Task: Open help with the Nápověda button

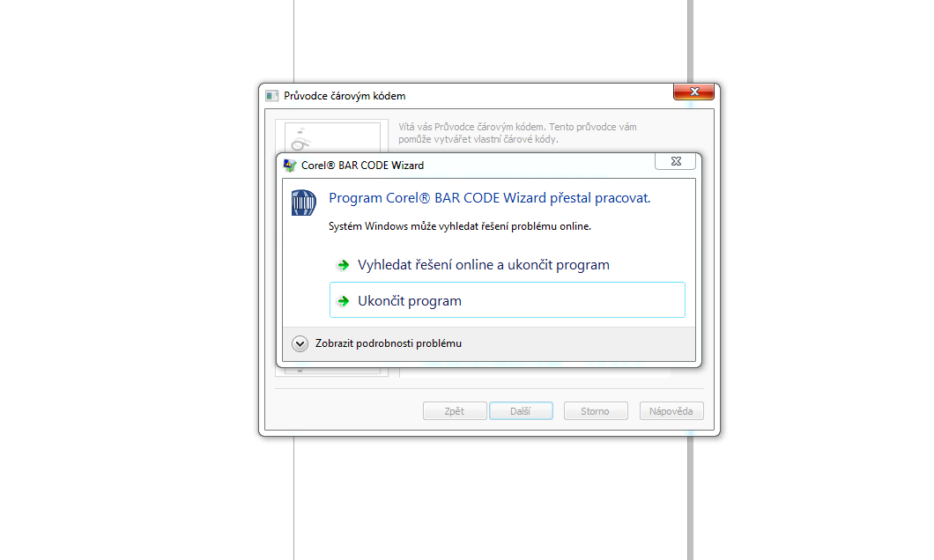Action: pyautogui.click(x=671, y=411)
